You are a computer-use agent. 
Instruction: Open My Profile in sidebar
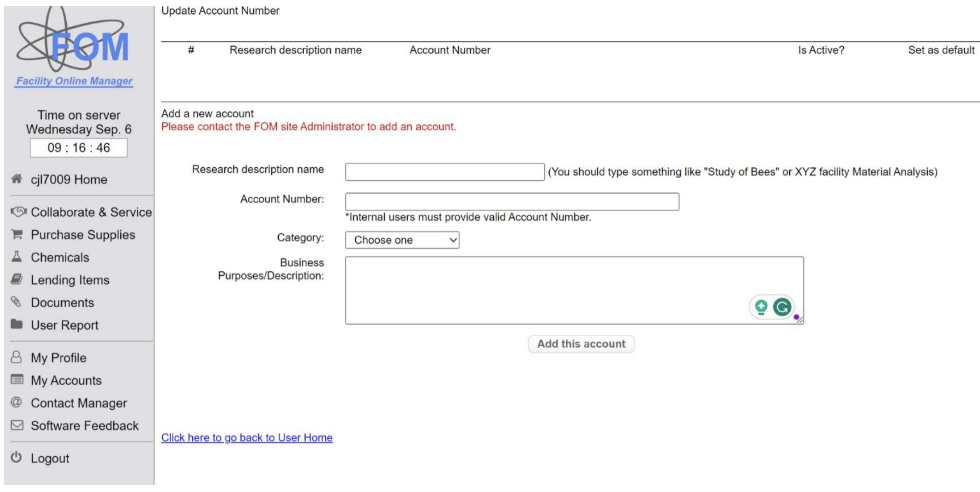coord(58,358)
